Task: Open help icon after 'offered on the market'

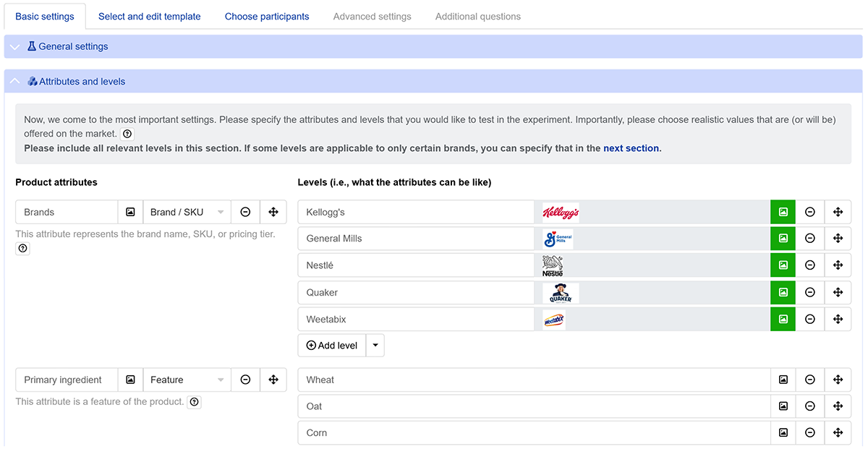Action: click(x=127, y=134)
